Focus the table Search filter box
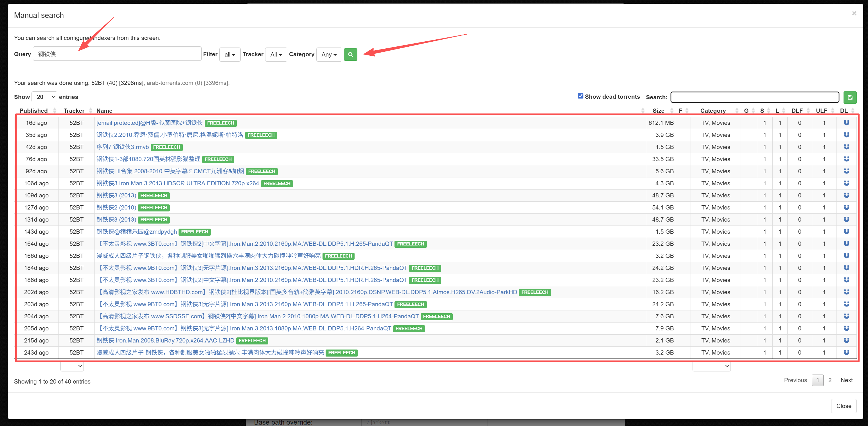The width and height of the screenshot is (868, 426). pos(754,97)
